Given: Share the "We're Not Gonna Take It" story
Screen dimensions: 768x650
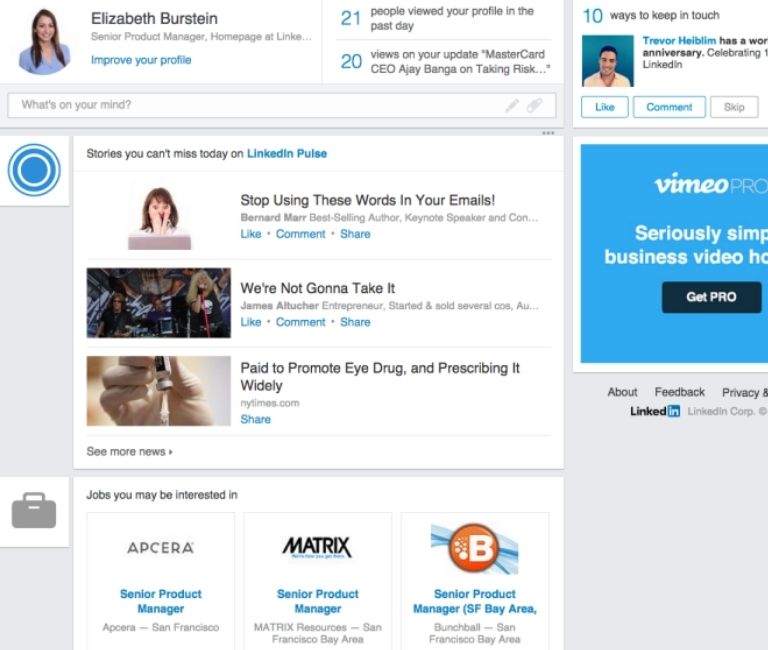Looking at the screenshot, I should coord(355,322).
